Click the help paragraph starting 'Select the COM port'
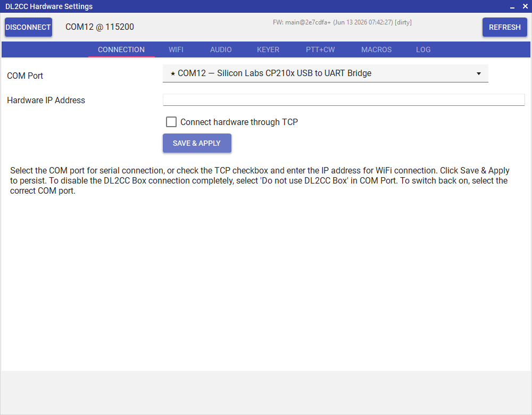This screenshot has width=532, height=415. pos(260,180)
